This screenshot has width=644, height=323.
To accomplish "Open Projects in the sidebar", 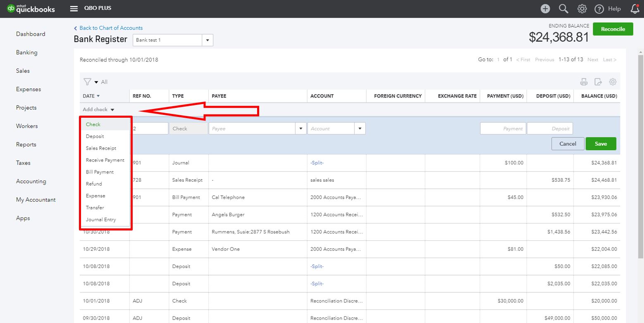I will pyautogui.click(x=26, y=107).
